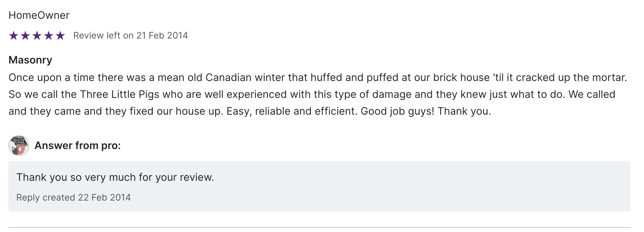Click the 'Answer from pro:' heading
Screen dimensions: 644x232
pyautogui.click(x=77, y=145)
